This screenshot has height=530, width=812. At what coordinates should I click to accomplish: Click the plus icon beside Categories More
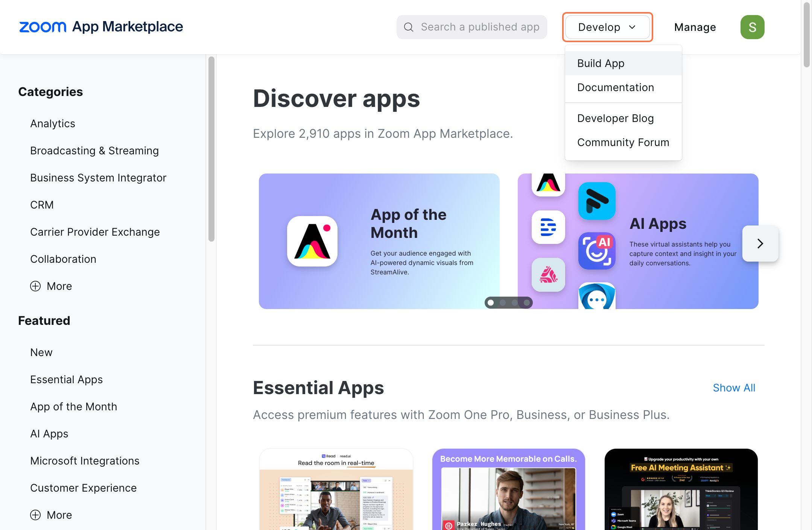click(35, 286)
